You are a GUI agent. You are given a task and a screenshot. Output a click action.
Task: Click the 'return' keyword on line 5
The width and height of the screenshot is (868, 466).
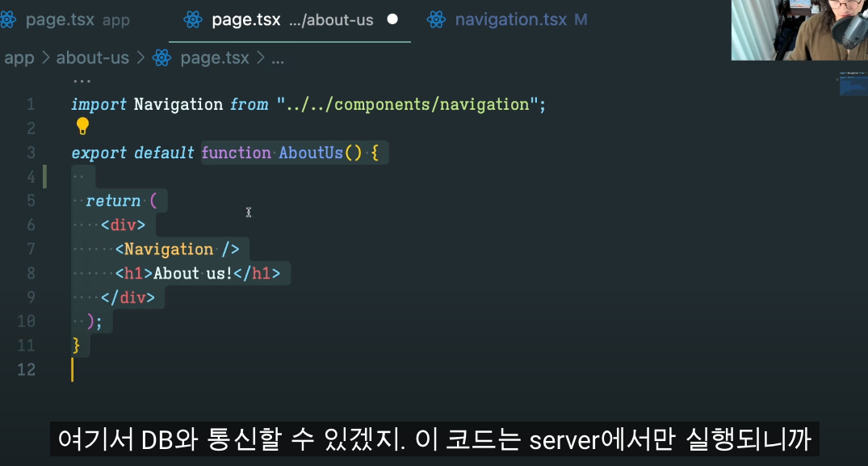pyautogui.click(x=113, y=201)
